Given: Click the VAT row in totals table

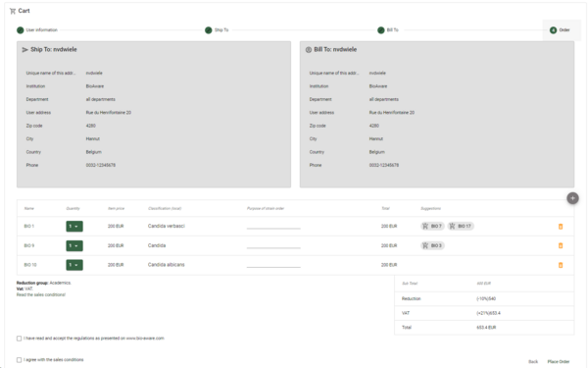Looking at the screenshot, I should (x=484, y=313).
